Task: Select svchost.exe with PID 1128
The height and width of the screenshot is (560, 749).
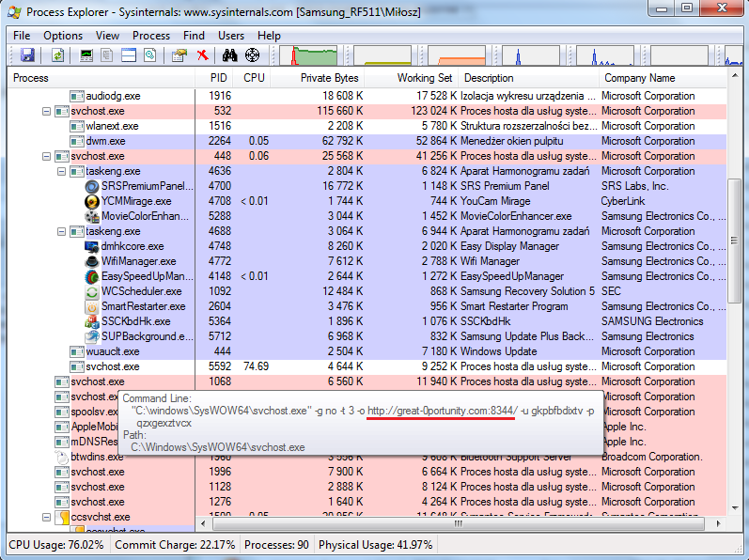Action: (367, 487)
